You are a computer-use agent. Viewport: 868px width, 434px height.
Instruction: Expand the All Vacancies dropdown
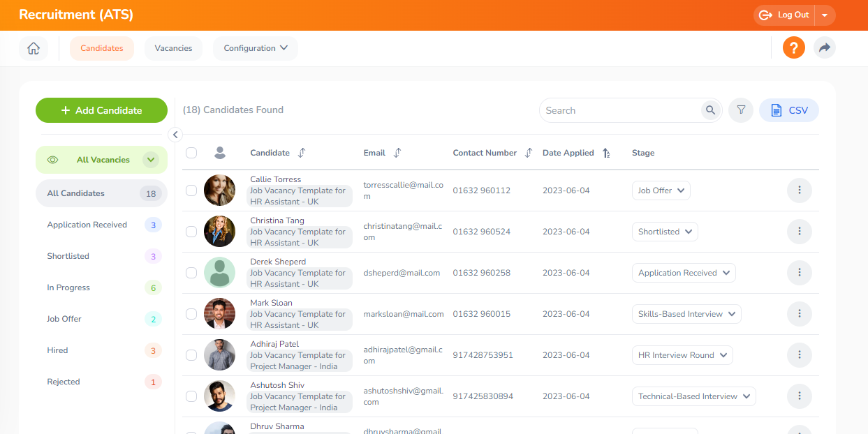pyautogui.click(x=151, y=160)
